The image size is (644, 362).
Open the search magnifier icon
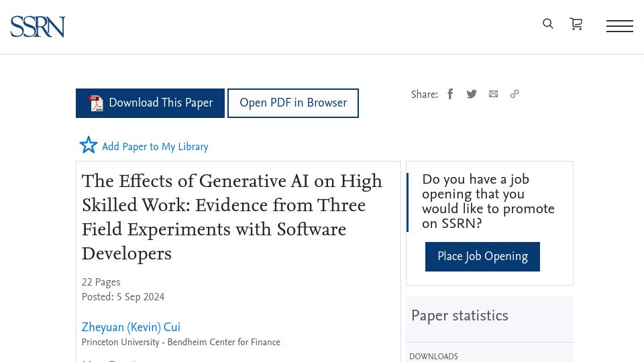548,24
